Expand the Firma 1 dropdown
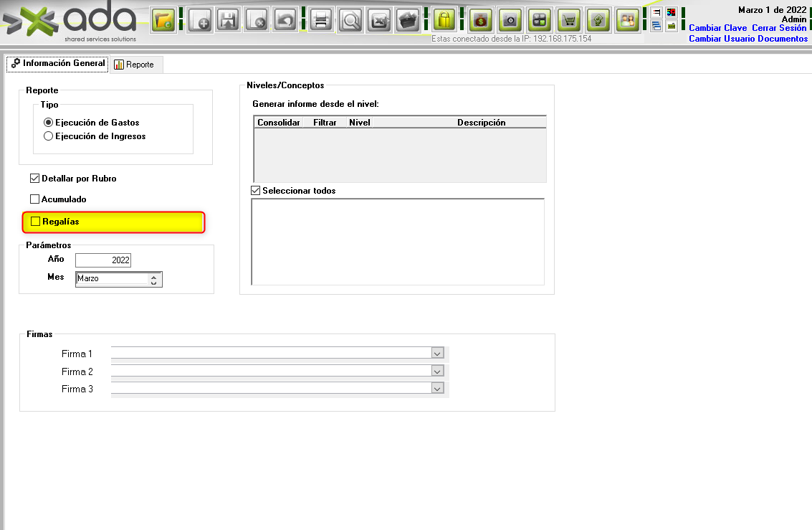Image resolution: width=812 pixels, height=530 pixels. click(437, 354)
